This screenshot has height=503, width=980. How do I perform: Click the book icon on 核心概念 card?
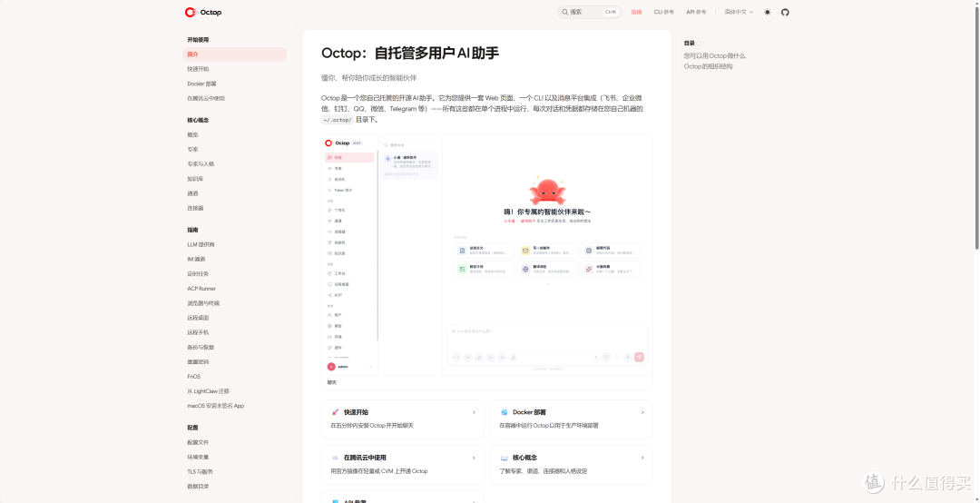(504, 458)
